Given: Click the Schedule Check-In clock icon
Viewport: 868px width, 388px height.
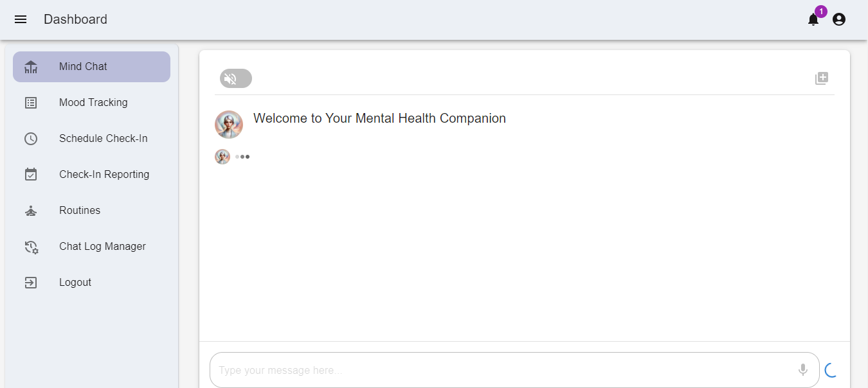Looking at the screenshot, I should tap(31, 138).
